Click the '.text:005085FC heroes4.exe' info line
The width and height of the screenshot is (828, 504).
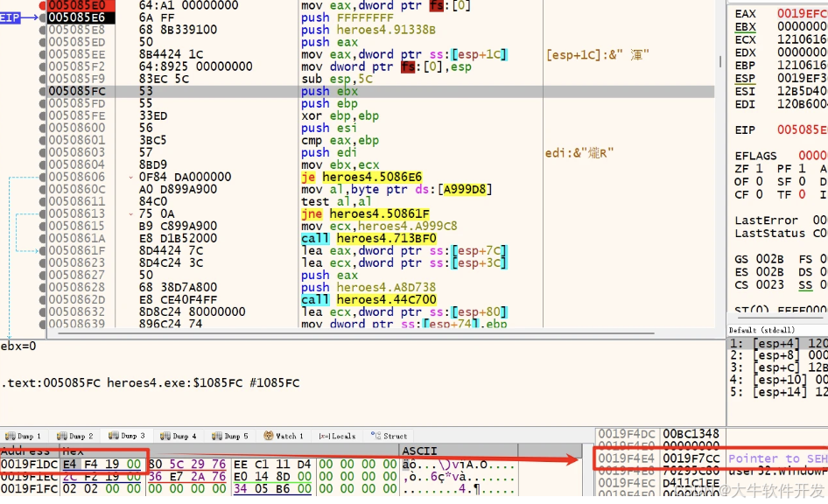coord(150,382)
